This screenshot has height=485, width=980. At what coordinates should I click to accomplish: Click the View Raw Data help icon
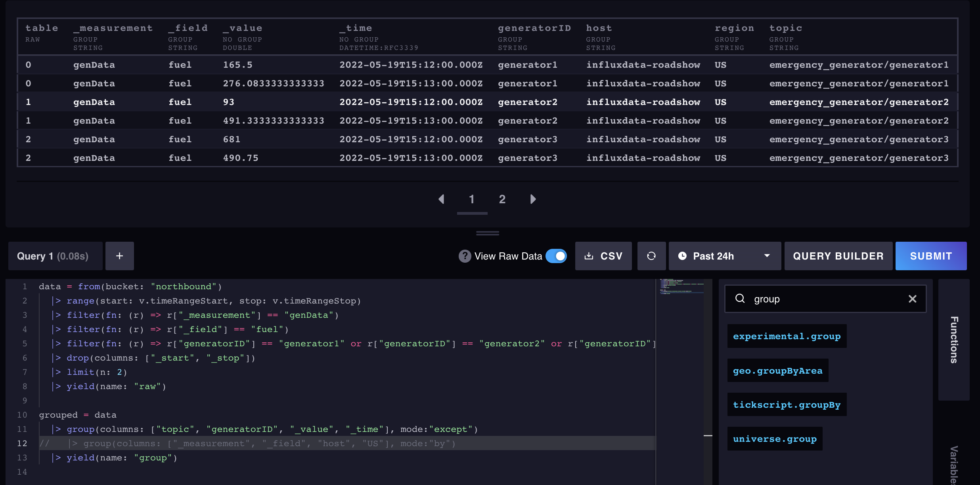[x=465, y=256]
